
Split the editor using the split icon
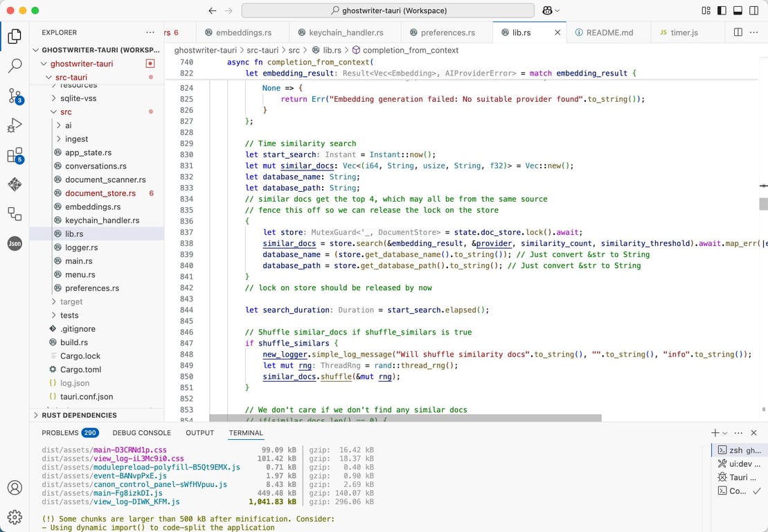[x=738, y=32]
